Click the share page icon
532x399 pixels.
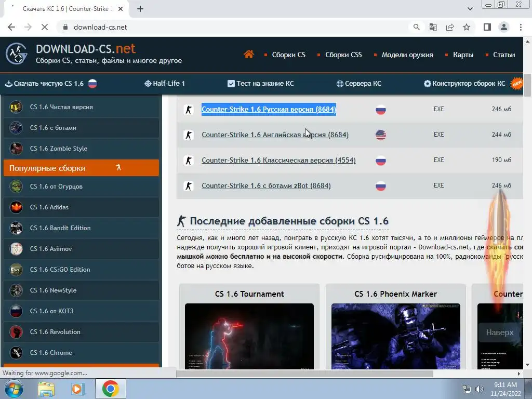point(450,27)
